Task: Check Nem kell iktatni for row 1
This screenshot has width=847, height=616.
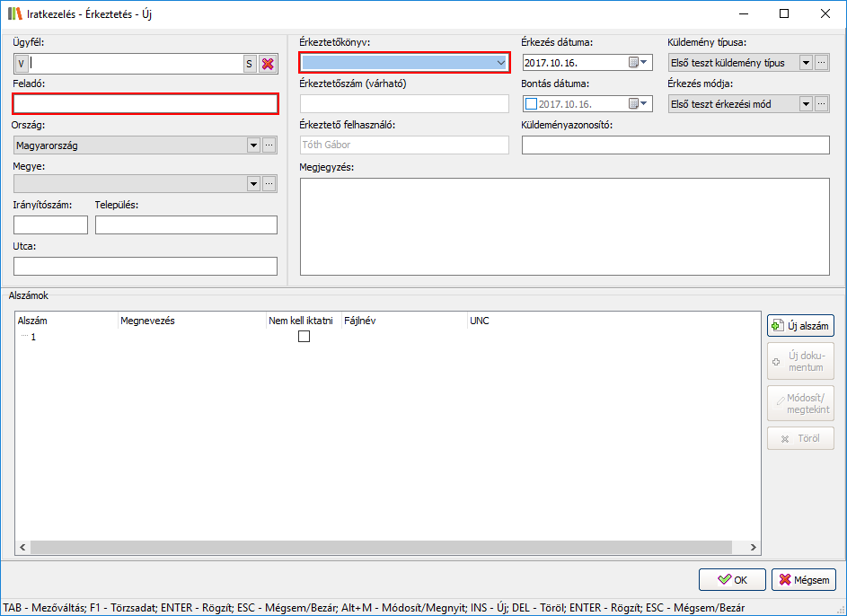Action: [x=304, y=337]
